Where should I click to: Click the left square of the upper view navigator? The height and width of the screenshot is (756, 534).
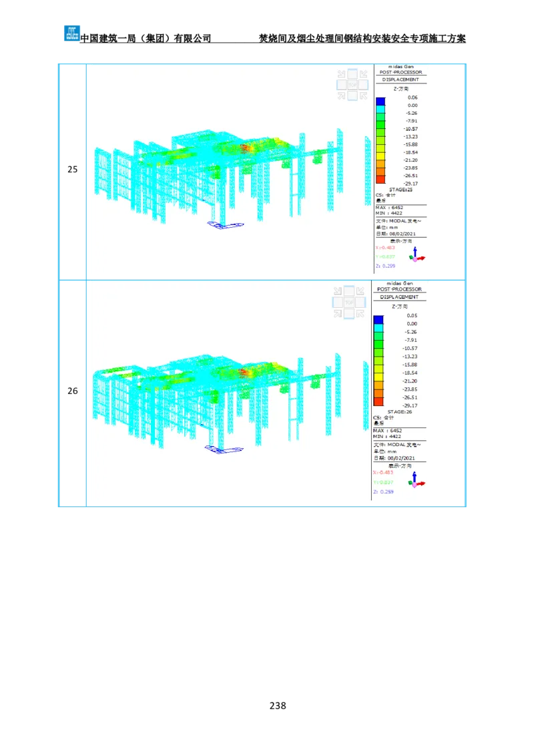(340, 85)
